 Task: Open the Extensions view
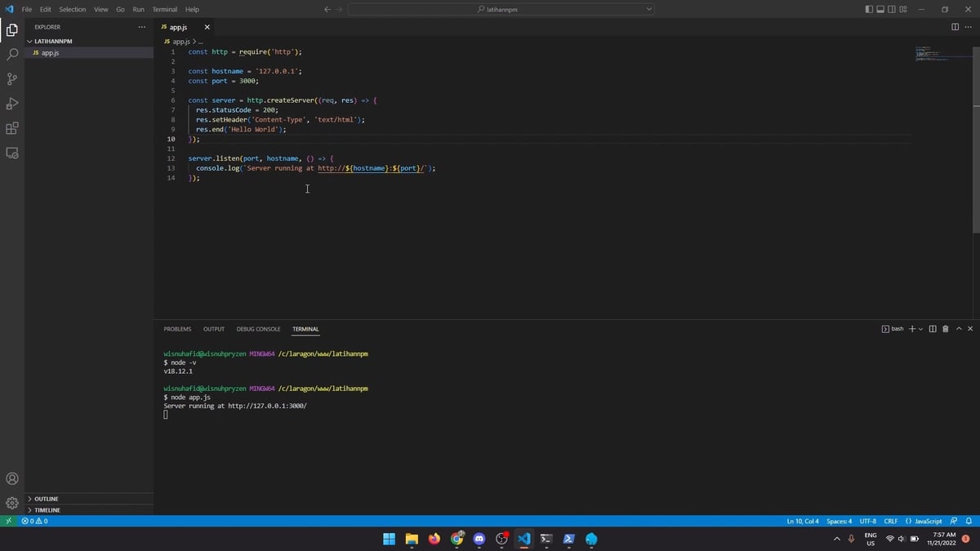click(x=12, y=128)
